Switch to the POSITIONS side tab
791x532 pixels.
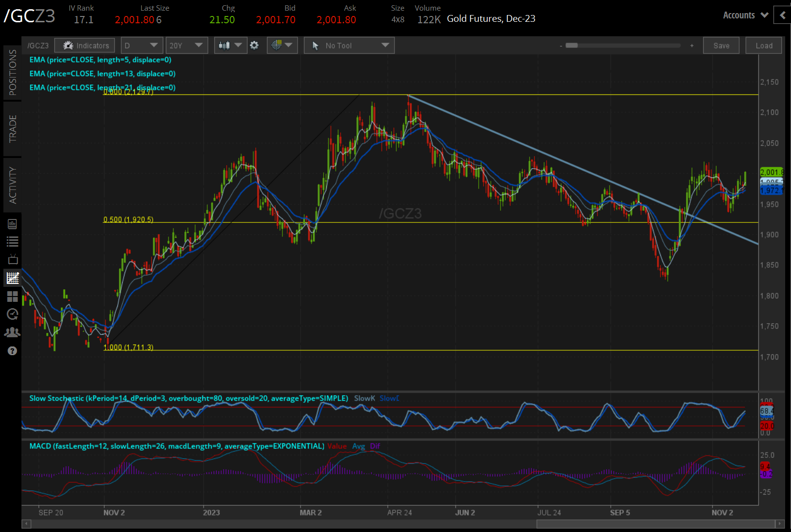tap(13, 72)
